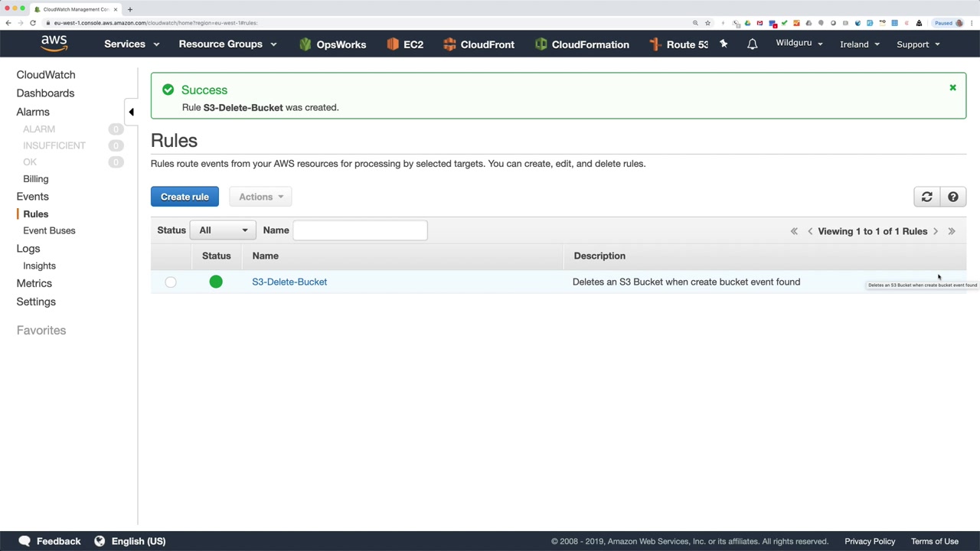Go to the previous page of rules

pos(810,231)
